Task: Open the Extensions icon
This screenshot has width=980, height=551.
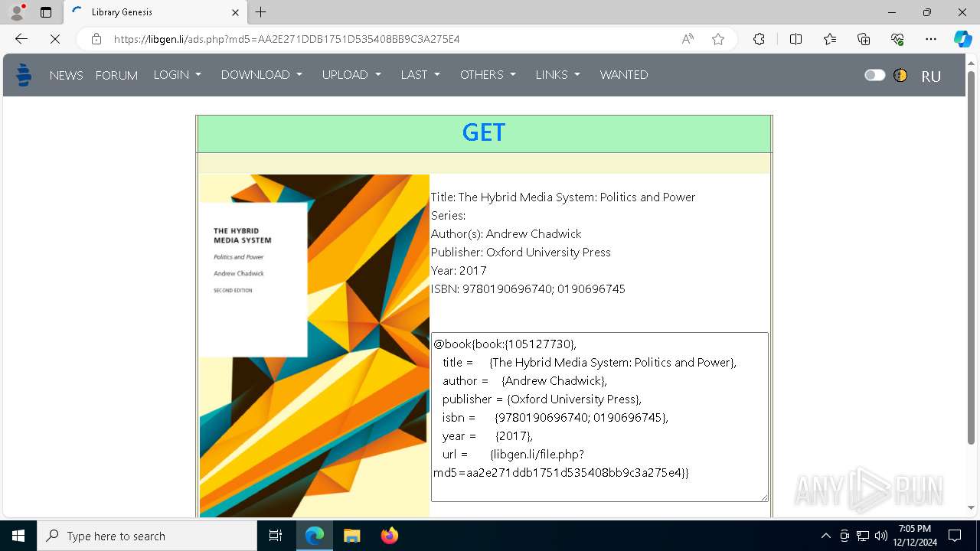Action: coord(759,39)
